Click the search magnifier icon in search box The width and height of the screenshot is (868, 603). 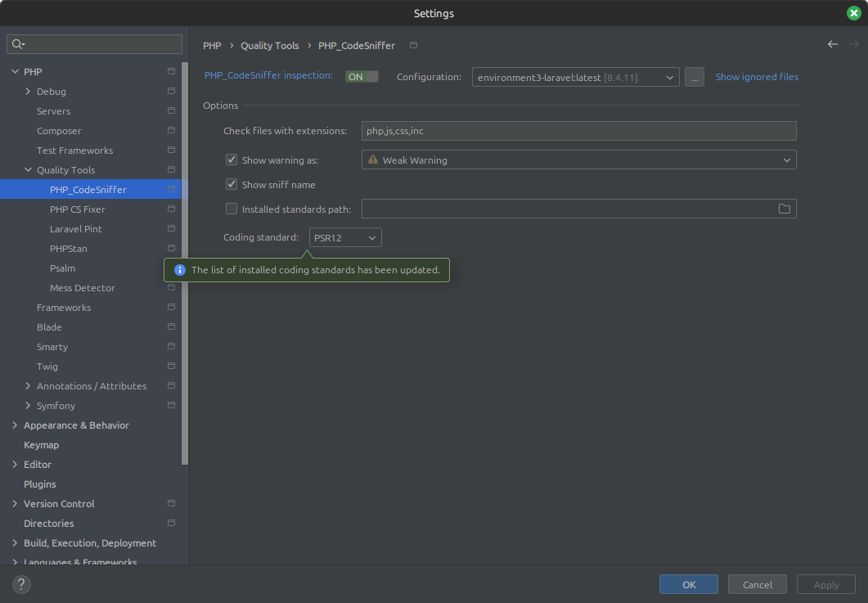click(x=18, y=44)
